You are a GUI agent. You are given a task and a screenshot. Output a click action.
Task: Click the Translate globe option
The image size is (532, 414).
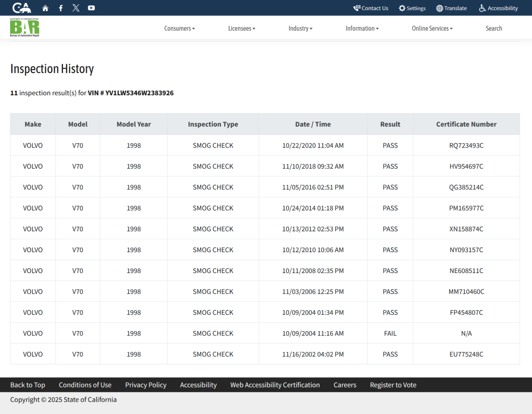click(x=451, y=8)
